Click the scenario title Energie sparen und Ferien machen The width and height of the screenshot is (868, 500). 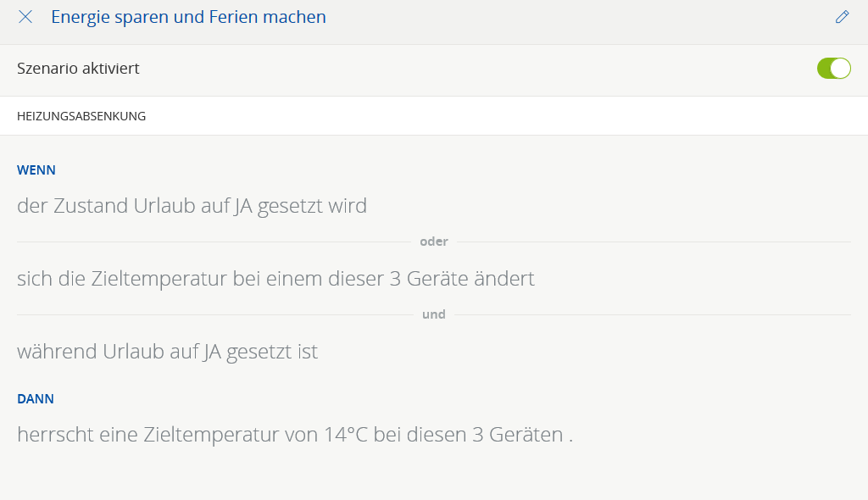pos(188,17)
